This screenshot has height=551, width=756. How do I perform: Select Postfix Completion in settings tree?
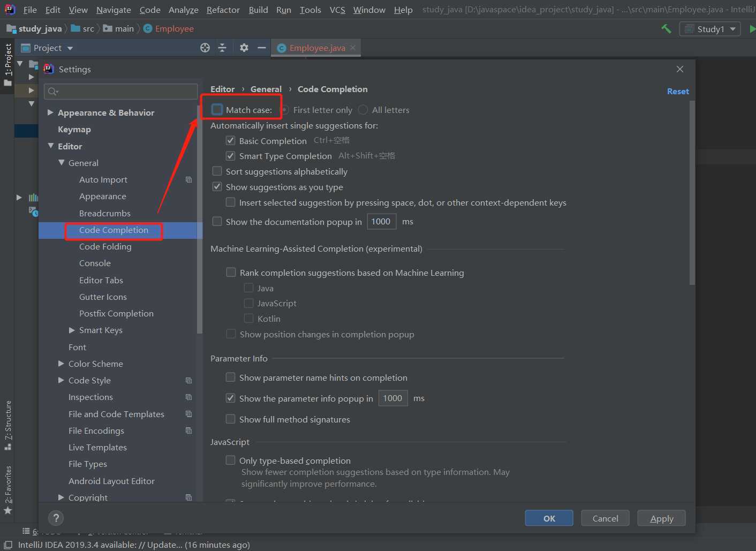coord(116,314)
